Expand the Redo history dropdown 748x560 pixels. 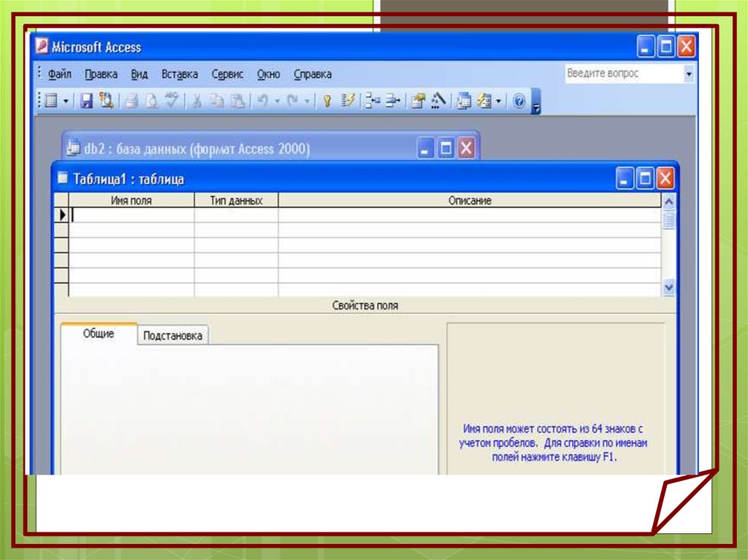click(x=307, y=101)
